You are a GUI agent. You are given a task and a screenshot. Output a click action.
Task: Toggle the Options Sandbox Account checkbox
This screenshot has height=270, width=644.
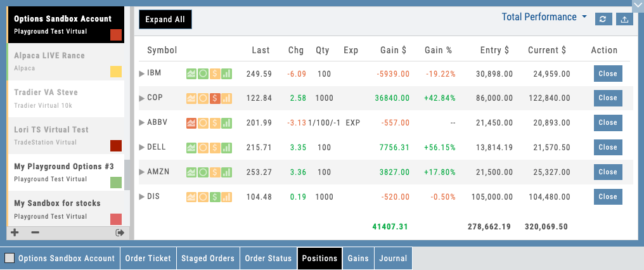tap(10, 259)
